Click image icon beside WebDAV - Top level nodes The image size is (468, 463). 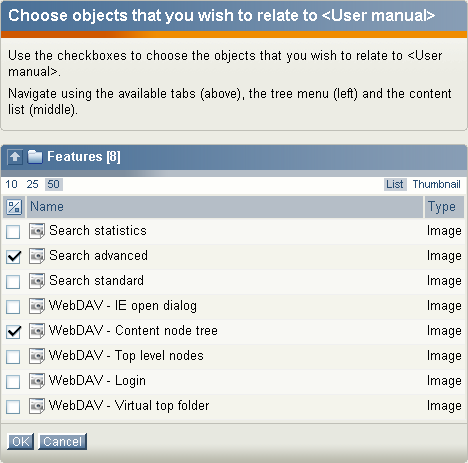[37, 356]
